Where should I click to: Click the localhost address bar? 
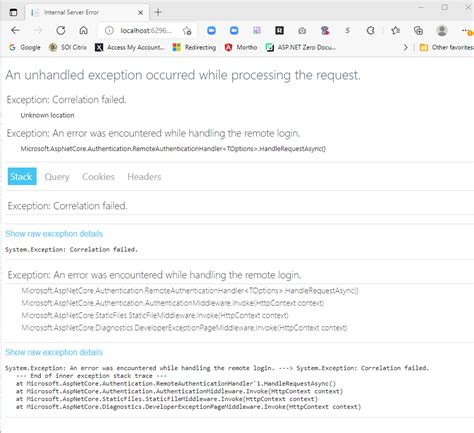(146, 31)
